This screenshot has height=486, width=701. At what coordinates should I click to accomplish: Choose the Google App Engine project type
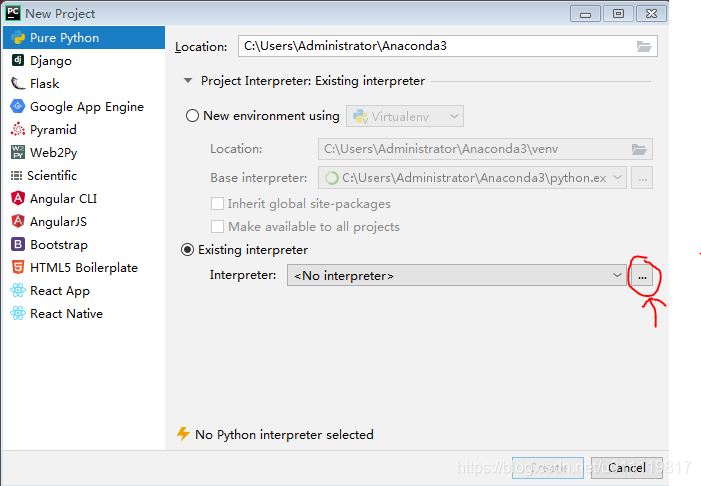point(84,106)
